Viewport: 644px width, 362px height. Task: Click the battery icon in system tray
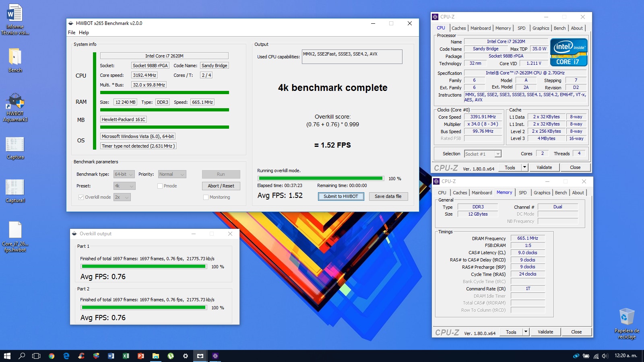(586, 356)
